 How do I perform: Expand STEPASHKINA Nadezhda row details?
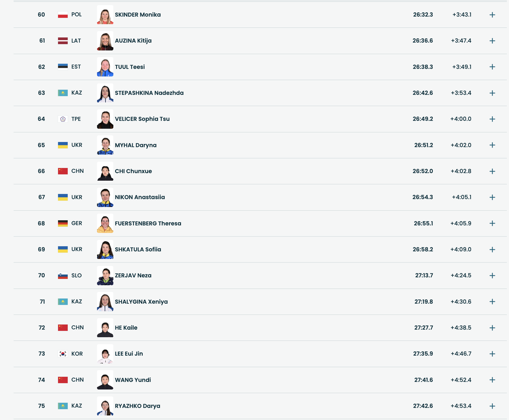point(492,93)
